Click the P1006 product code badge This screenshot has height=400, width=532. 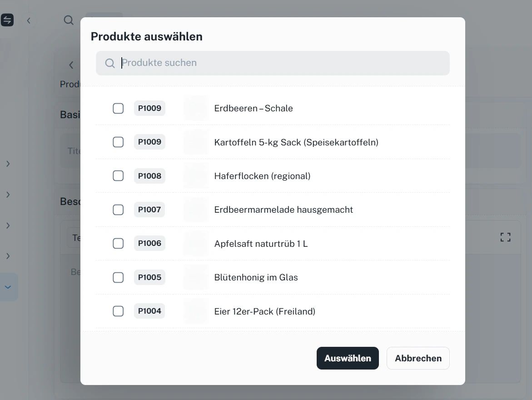click(x=149, y=243)
